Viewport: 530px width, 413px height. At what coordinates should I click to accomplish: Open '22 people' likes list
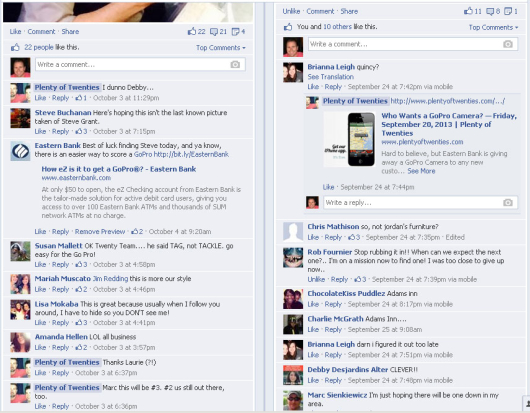[x=39, y=47]
